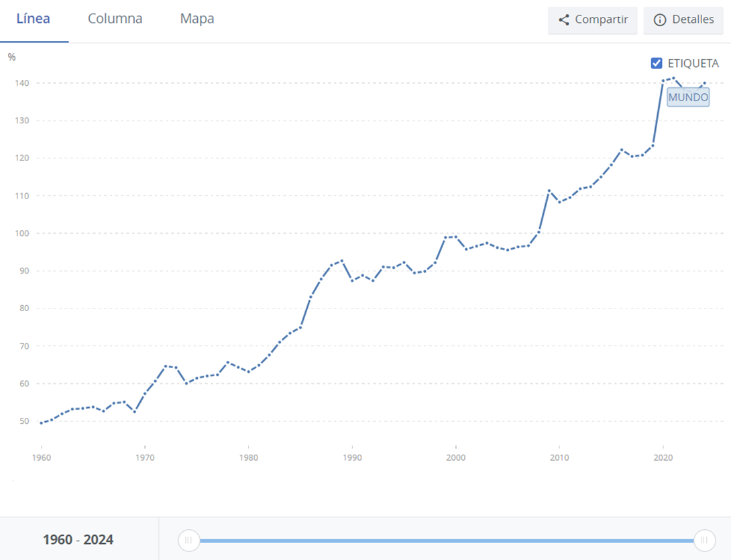Click the 2009 spike data point near 111%
731x560 pixels.
tap(549, 191)
